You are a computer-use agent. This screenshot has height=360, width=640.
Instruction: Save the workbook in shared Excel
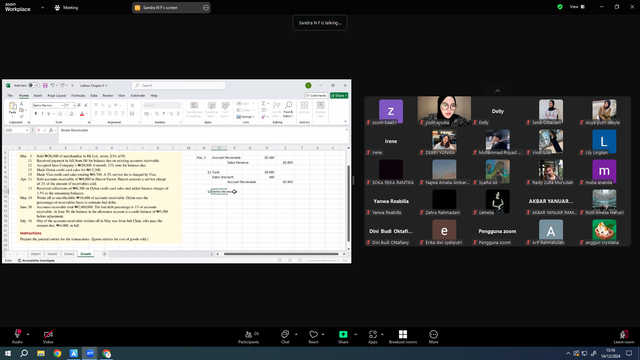45,85
